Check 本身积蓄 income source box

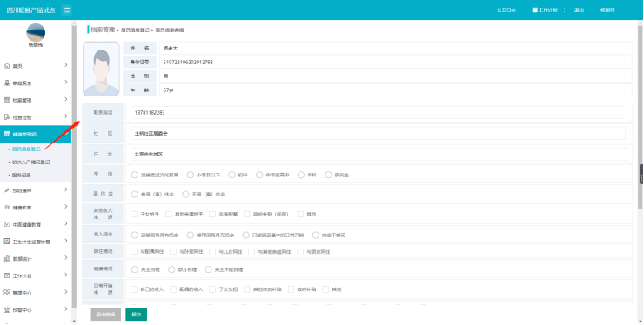point(212,214)
